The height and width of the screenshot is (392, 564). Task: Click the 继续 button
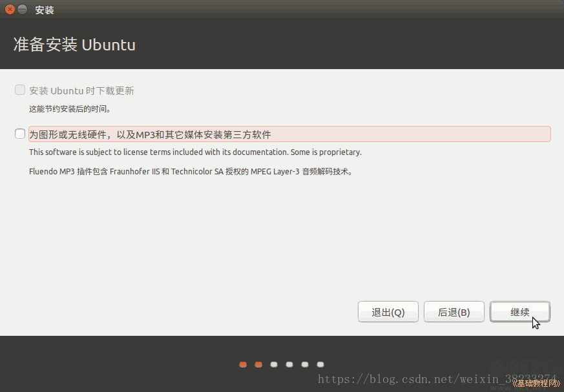tap(520, 311)
